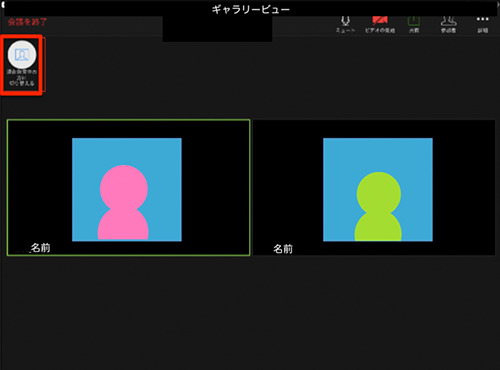Screen dimensions: 500x370
Task: Open the participants list icon
Action: point(448,24)
